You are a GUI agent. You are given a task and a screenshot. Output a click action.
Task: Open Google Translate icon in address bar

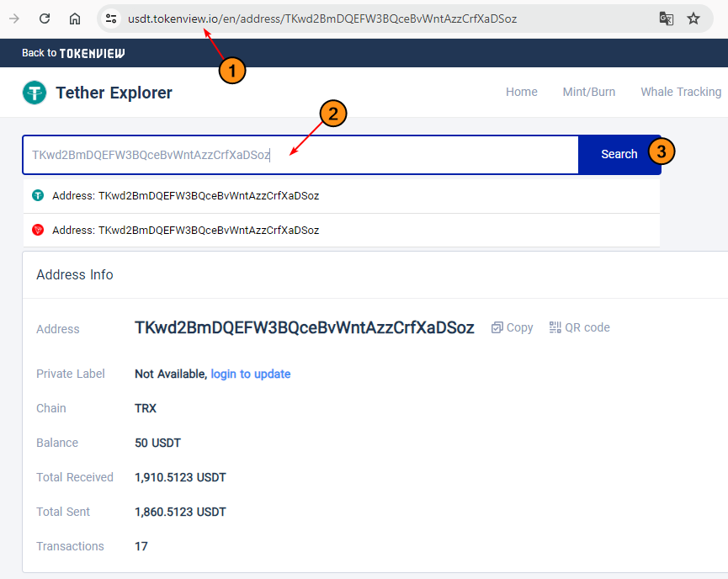(666, 18)
